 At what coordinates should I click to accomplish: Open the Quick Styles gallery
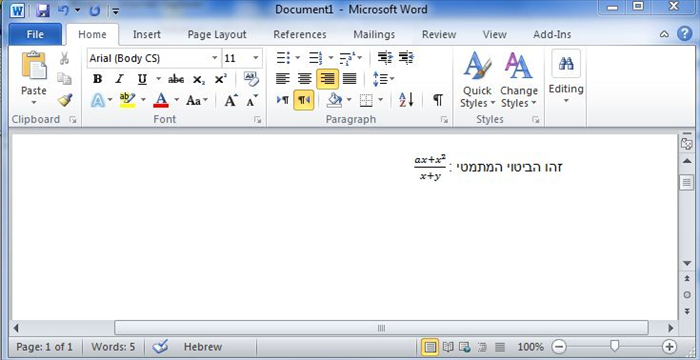478,80
